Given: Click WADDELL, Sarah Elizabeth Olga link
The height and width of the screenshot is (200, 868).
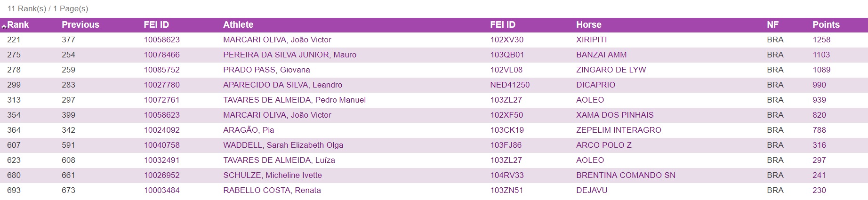Looking at the screenshot, I should [283, 145].
